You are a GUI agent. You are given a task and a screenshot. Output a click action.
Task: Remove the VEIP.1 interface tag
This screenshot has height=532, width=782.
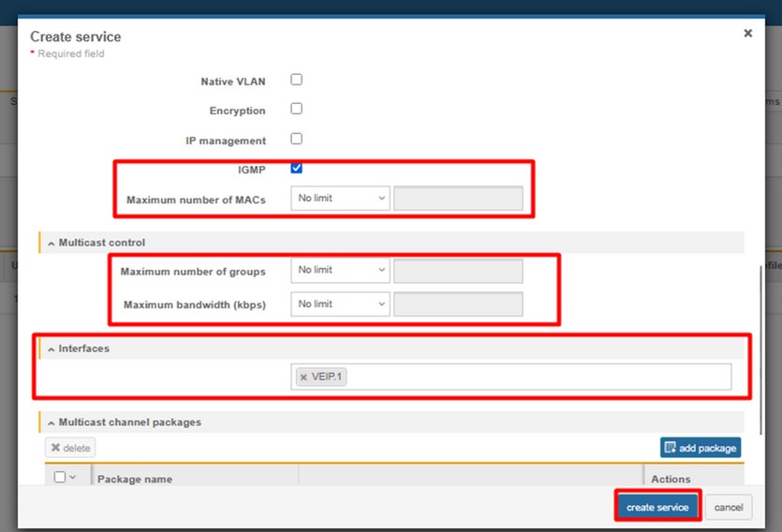click(303, 377)
